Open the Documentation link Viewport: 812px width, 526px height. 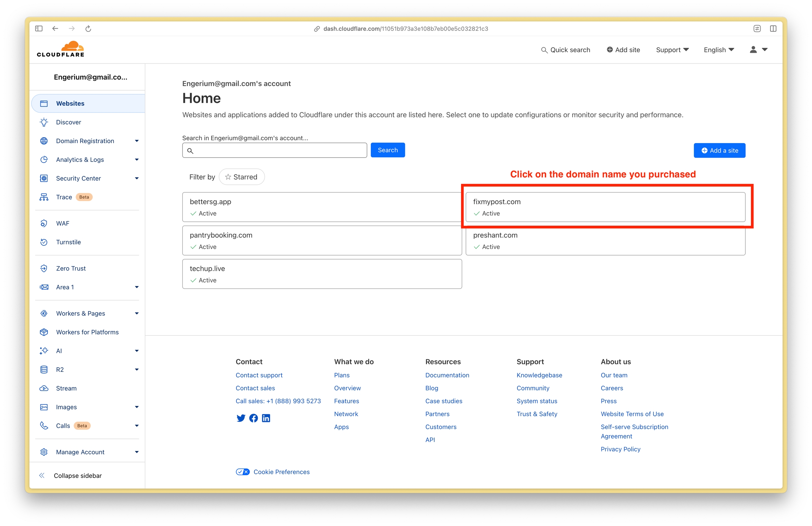[x=447, y=375]
